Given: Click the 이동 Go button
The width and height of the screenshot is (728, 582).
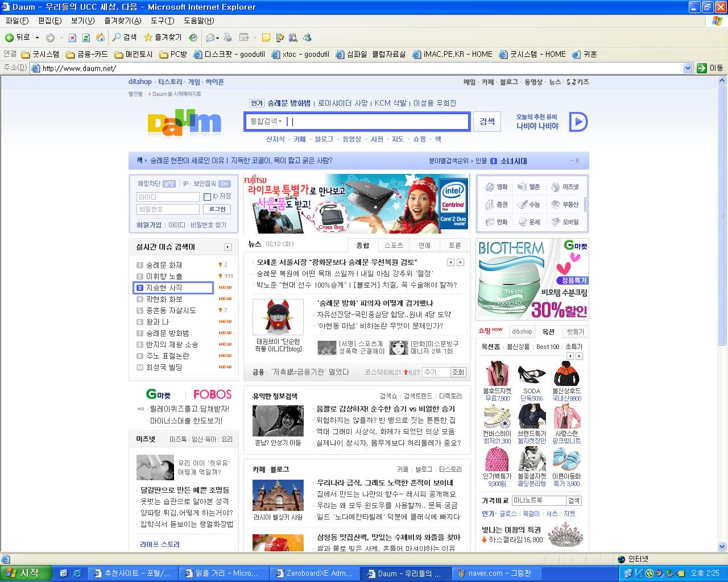Looking at the screenshot, I should point(711,68).
